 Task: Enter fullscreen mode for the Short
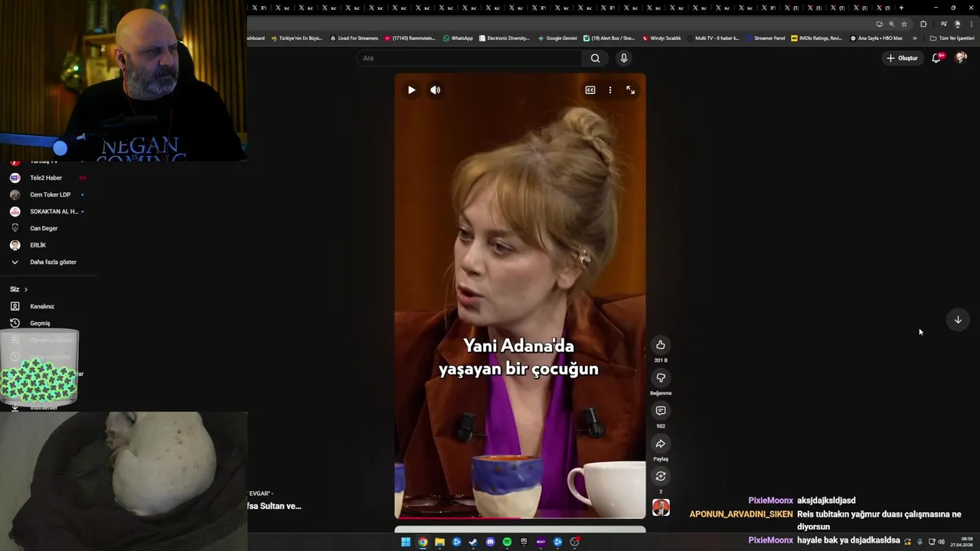[630, 90]
